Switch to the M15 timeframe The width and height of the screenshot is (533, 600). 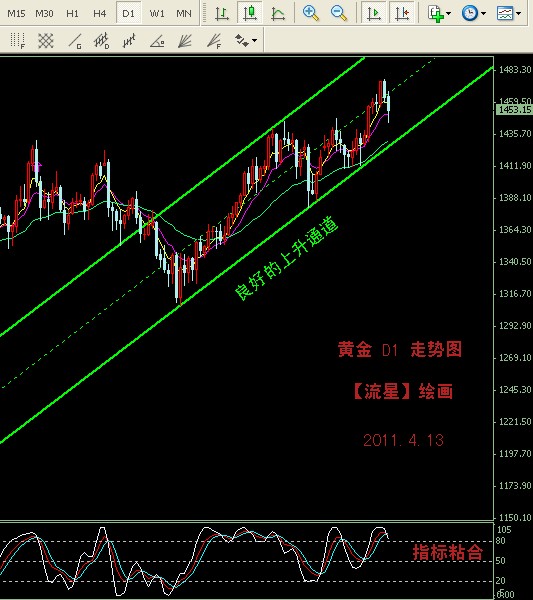click(x=16, y=13)
